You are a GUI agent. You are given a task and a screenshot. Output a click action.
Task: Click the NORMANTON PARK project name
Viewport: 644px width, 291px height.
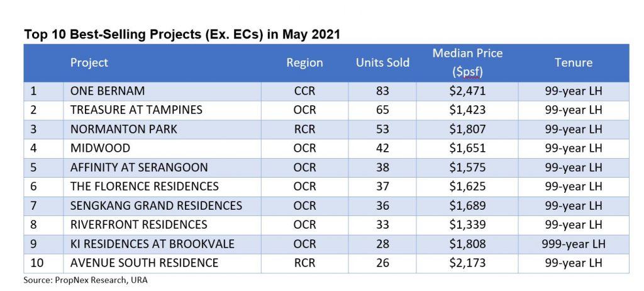pos(123,129)
